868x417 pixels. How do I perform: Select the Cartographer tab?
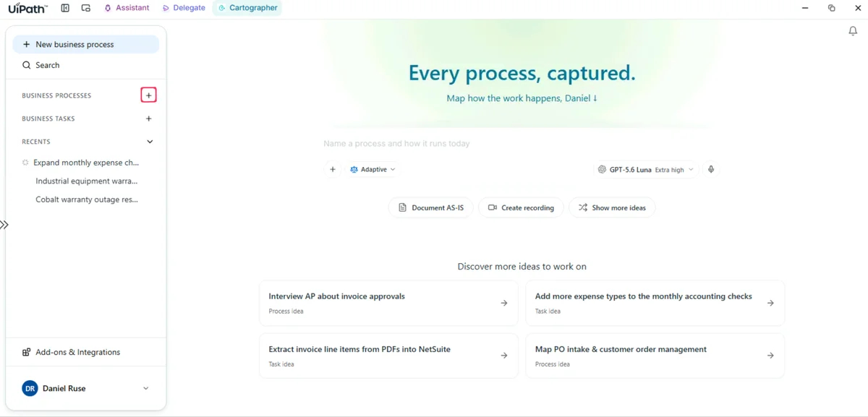tap(248, 8)
